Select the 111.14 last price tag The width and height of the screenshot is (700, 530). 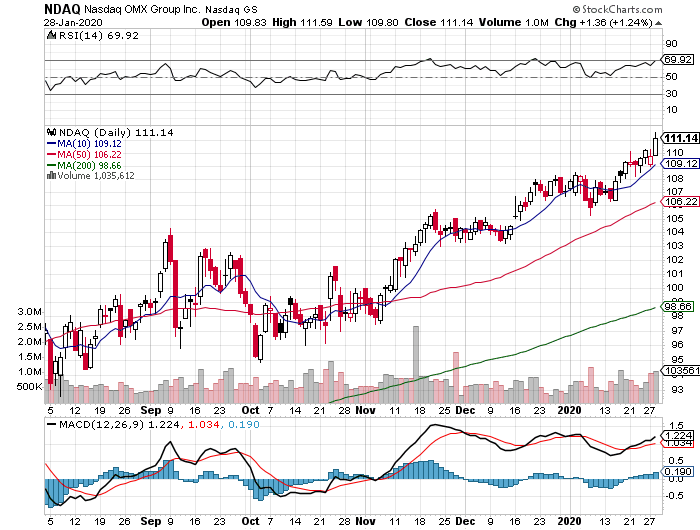point(680,138)
